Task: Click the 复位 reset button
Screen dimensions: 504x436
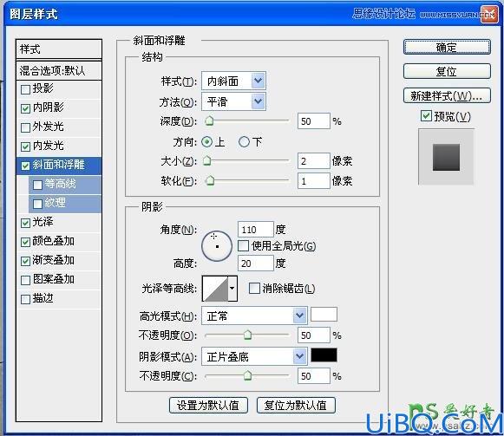Action: coord(447,71)
